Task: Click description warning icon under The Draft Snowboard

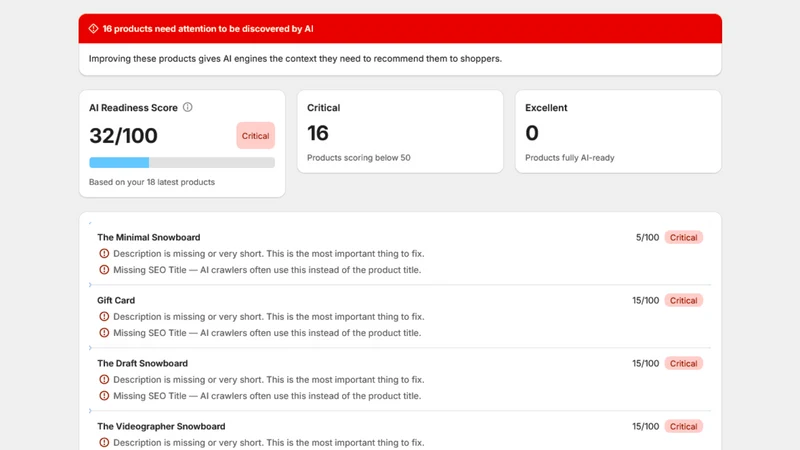Action: 104,380
